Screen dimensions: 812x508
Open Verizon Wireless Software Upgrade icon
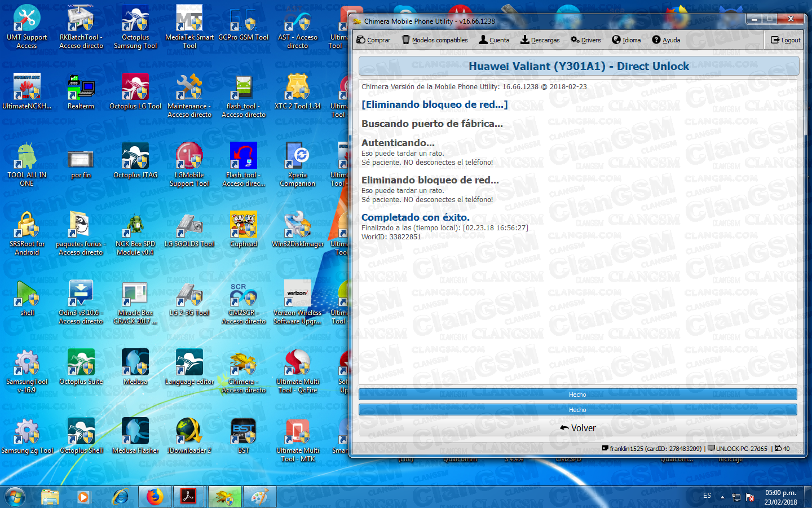tap(297, 302)
